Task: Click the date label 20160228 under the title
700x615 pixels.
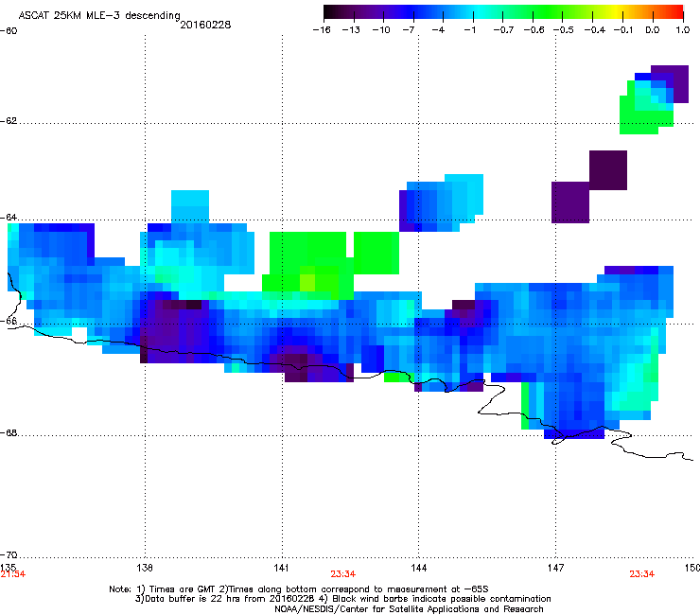Action: click(205, 25)
